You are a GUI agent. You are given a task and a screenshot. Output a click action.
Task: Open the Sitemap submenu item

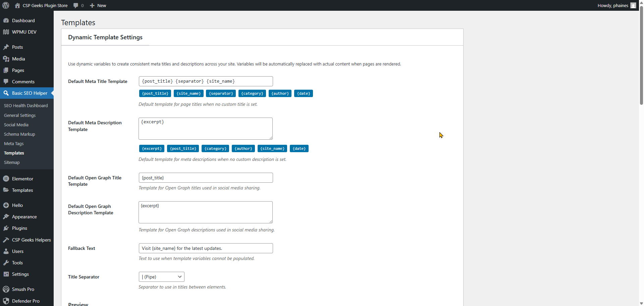11,162
